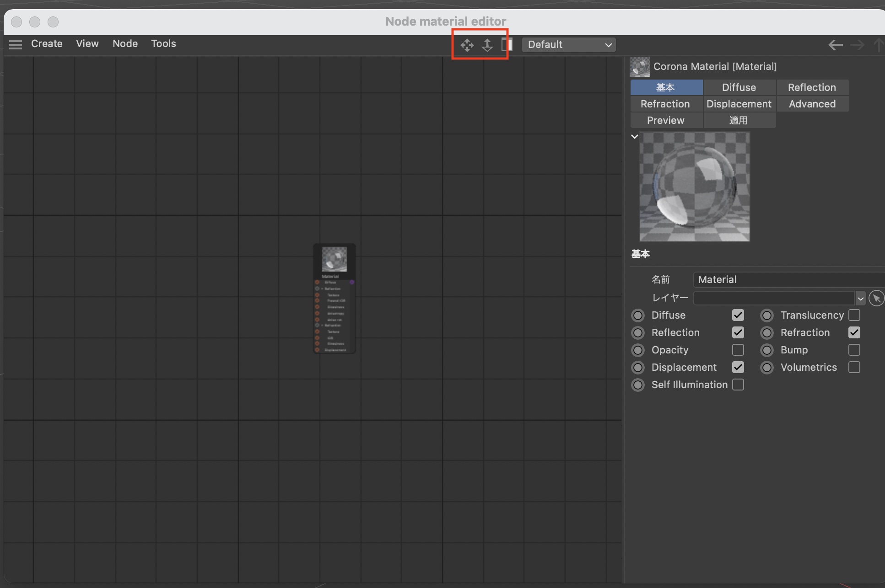
Task: Switch to the Advanced tab
Action: 812,104
